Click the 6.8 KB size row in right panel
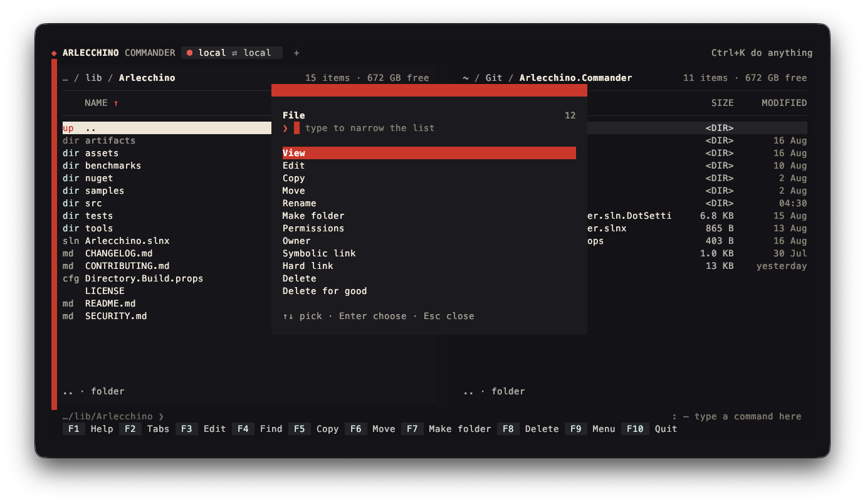865x504 pixels. coord(697,216)
